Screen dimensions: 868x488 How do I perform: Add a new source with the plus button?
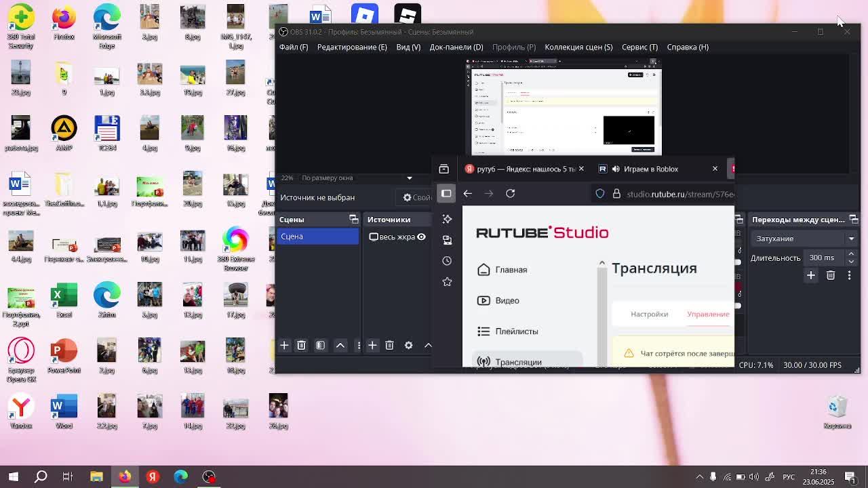pyautogui.click(x=372, y=346)
